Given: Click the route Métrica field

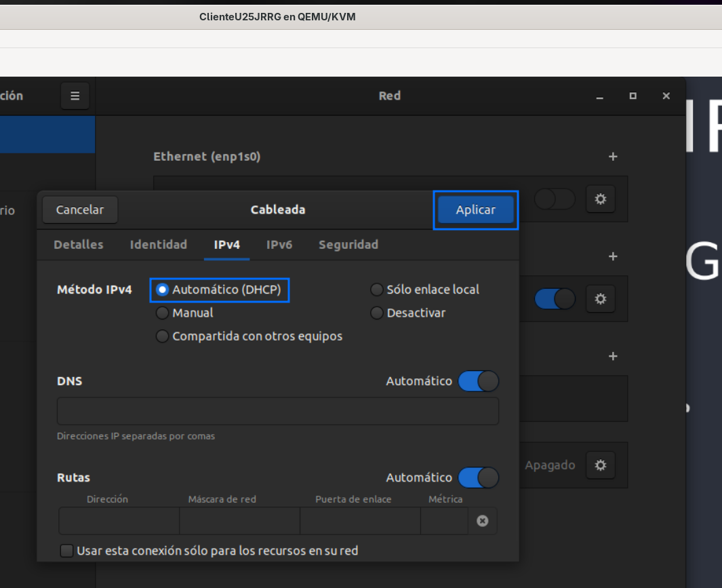Looking at the screenshot, I should [444, 521].
